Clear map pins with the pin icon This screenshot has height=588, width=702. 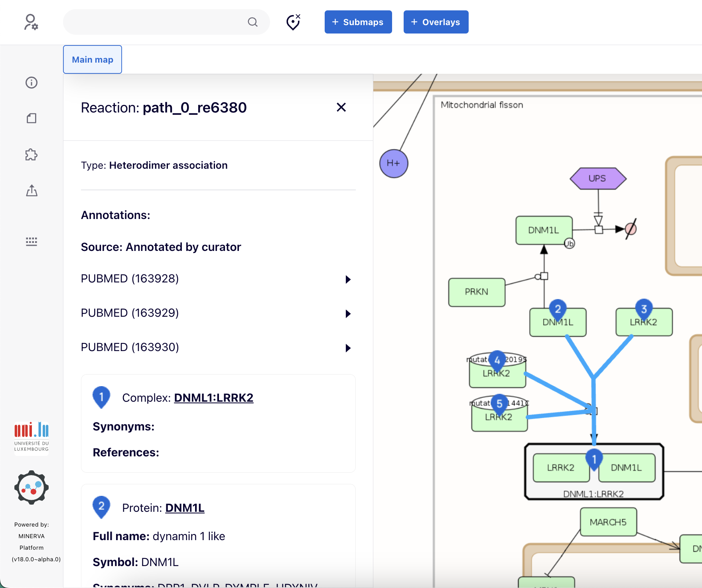[x=293, y=22]
